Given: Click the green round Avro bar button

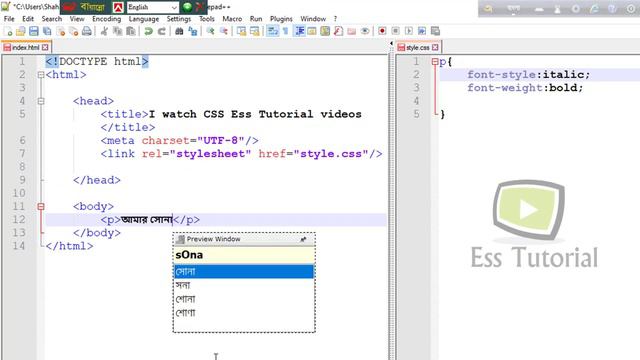Looking at the screenshot, I should [187, 7].
